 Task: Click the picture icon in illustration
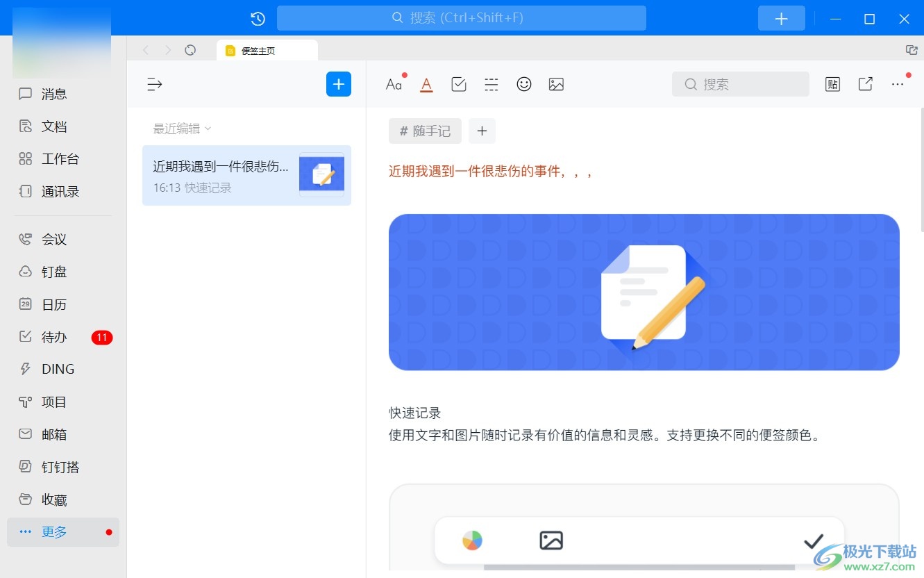[551, 540]
